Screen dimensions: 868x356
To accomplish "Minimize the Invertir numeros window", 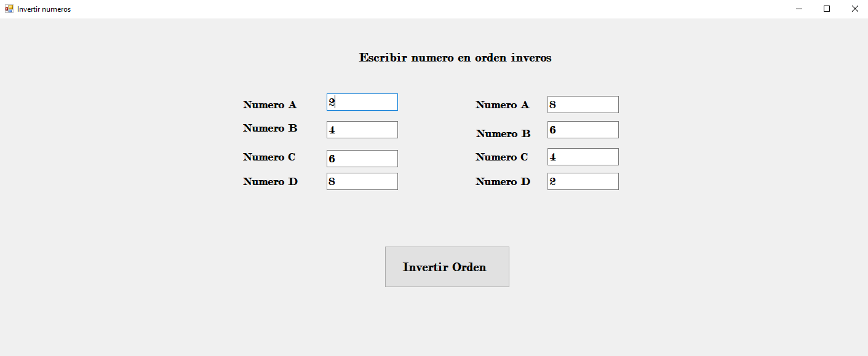I will click(x=798, y=9).
